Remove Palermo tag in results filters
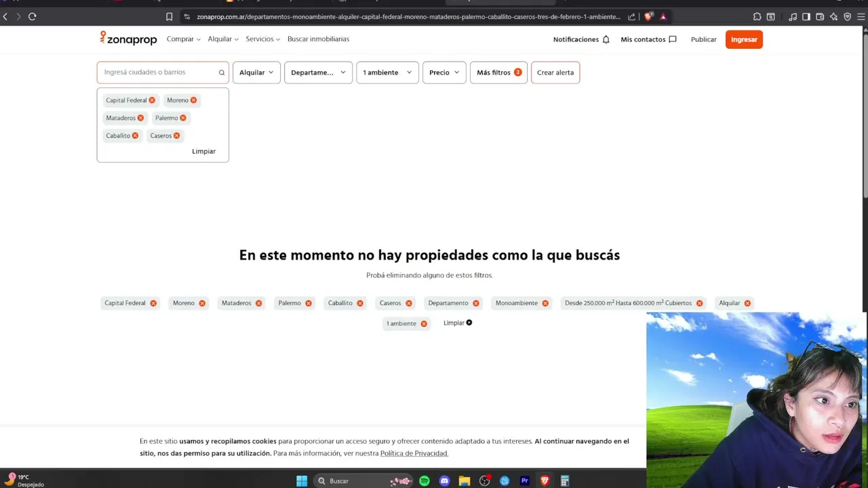 pos(309,303)
